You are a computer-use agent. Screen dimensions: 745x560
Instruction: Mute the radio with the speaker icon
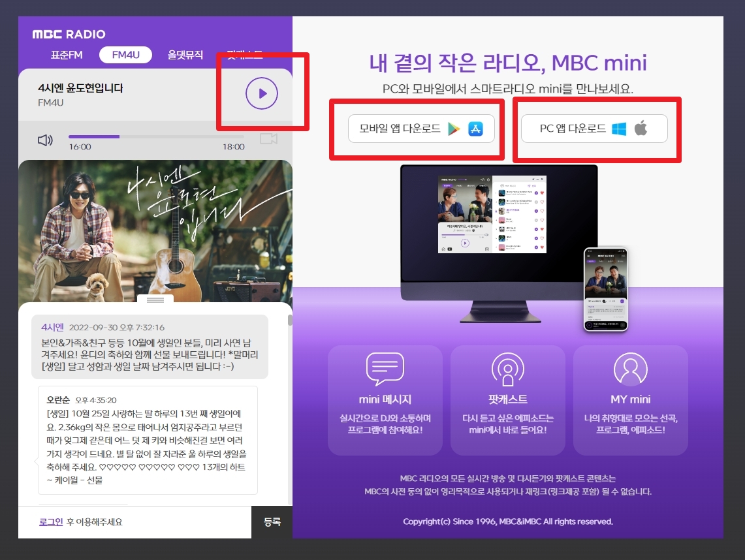(x=45, y=140)
